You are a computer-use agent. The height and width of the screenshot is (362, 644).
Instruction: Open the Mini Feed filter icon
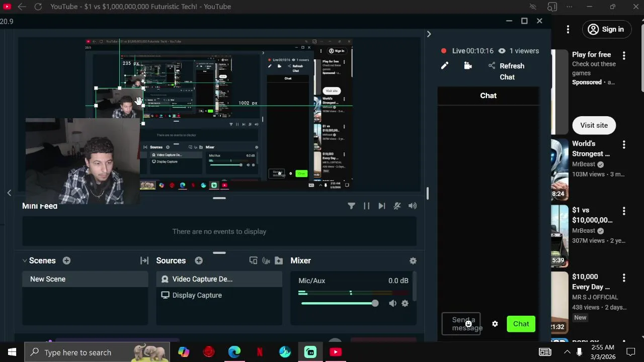pyautogui.click(x=351, y=206)
